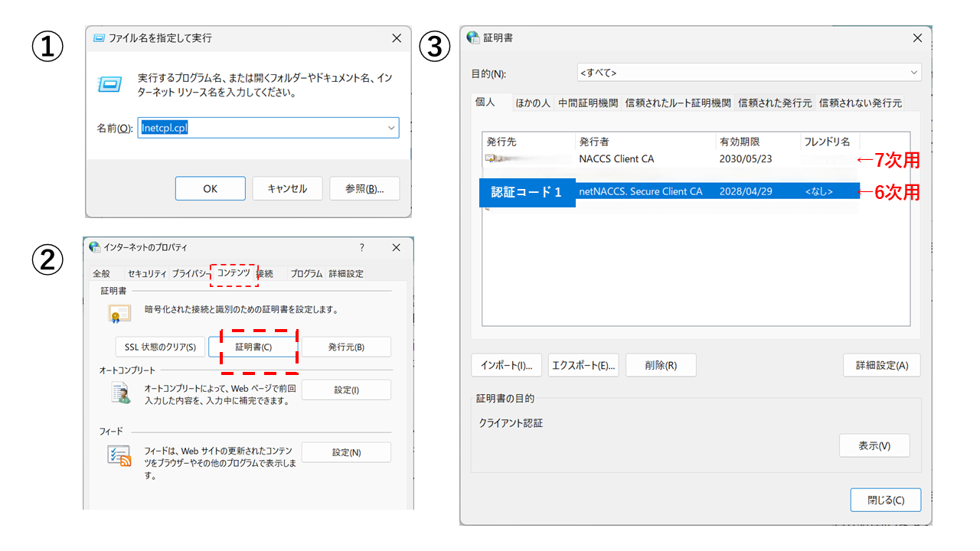The image size is (980, 551).
Task: Click the AutoComplete person icon
Action: click(x=119, y=393)
